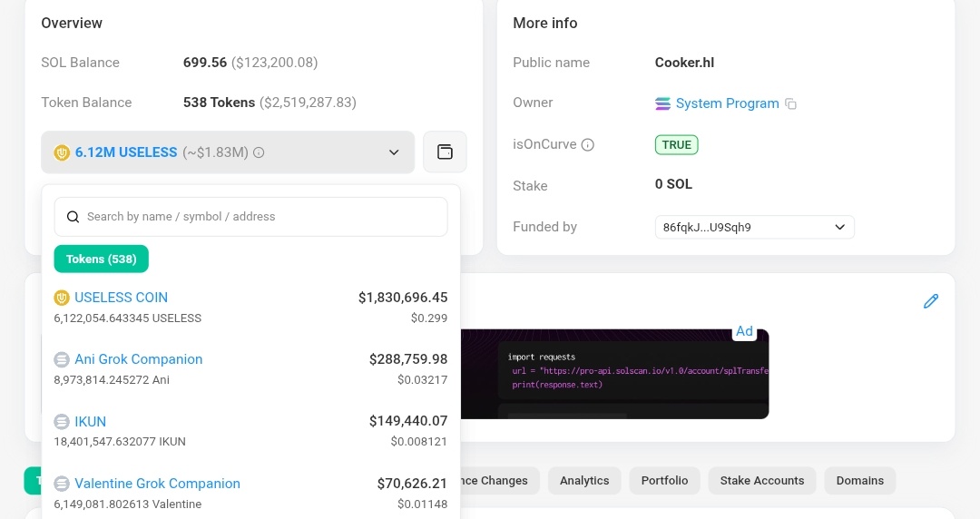Open the Stake Accounts tab
This screenshot has height=519, width=980.
tap(762, 480)
